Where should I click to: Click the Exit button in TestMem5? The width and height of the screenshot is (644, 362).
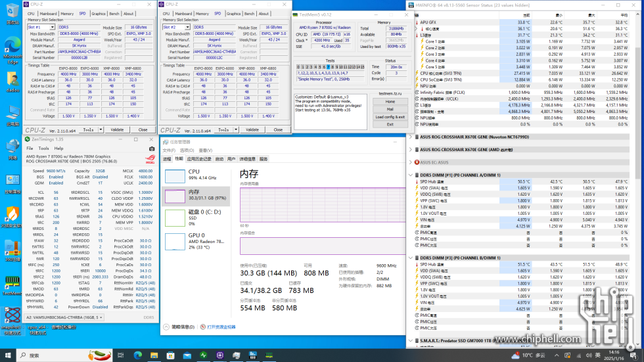(x=390, y=124)
